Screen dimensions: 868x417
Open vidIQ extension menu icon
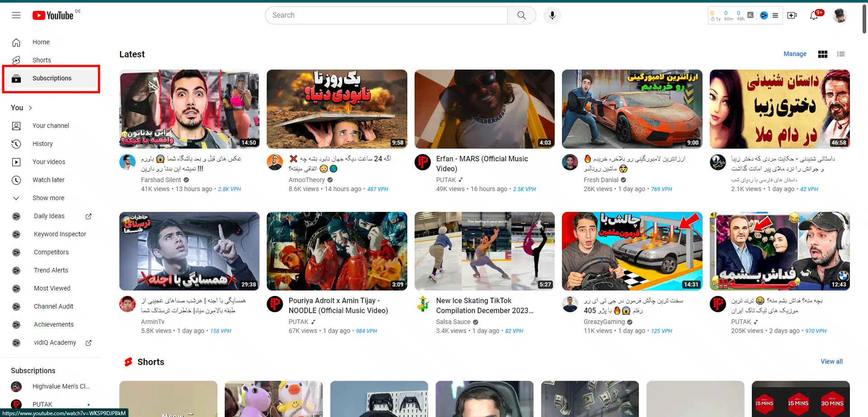[x=775, y=15]
